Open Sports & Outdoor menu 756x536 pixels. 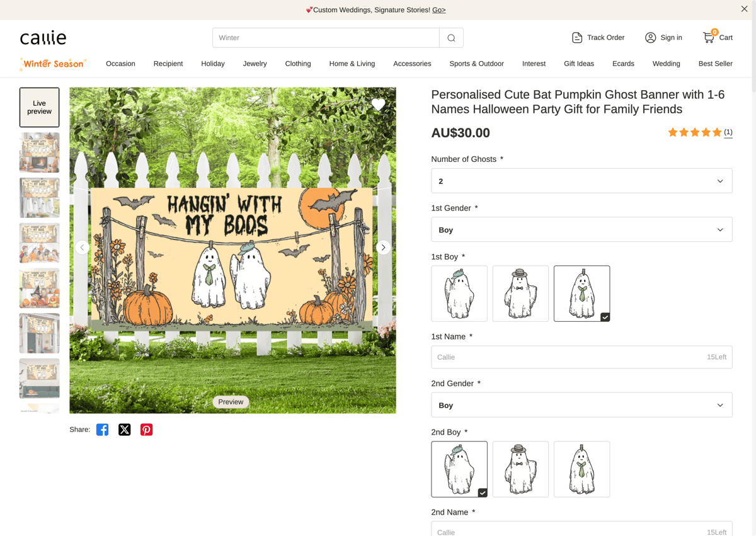click(476, 64)
